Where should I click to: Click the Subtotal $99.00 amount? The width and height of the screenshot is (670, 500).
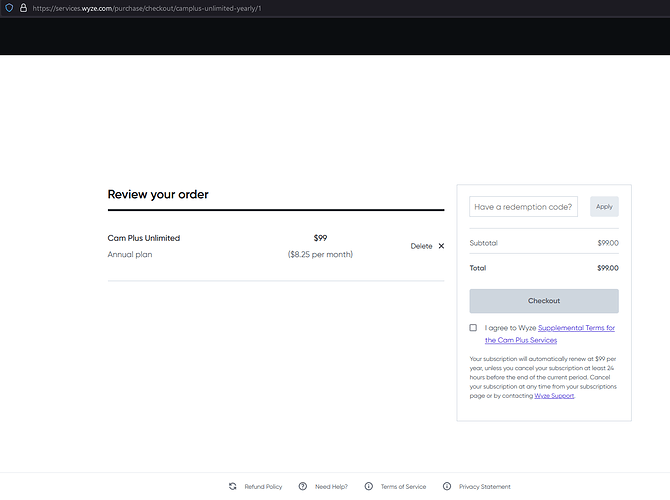tap(608, 243)
